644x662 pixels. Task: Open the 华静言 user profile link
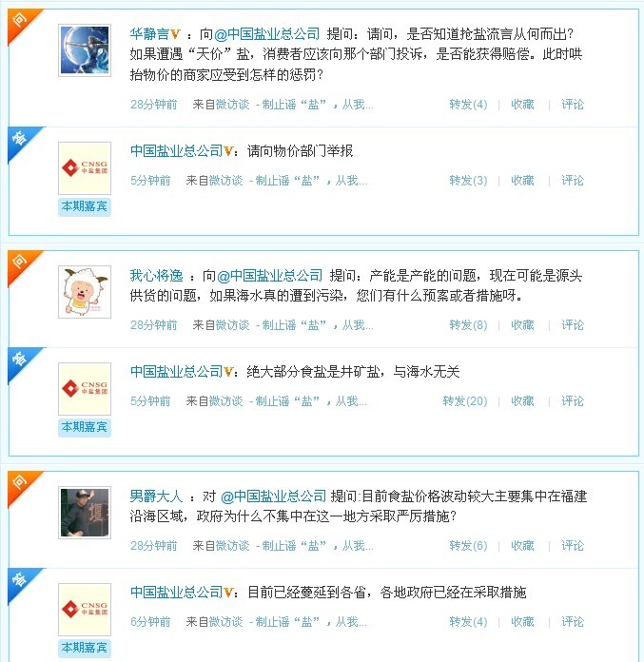149,34
